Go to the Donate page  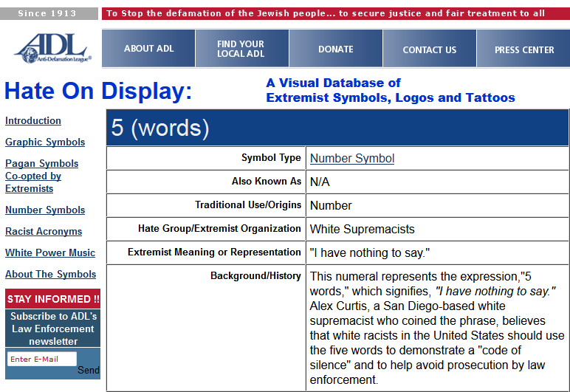pyautogui.click(x=335, y=49)
